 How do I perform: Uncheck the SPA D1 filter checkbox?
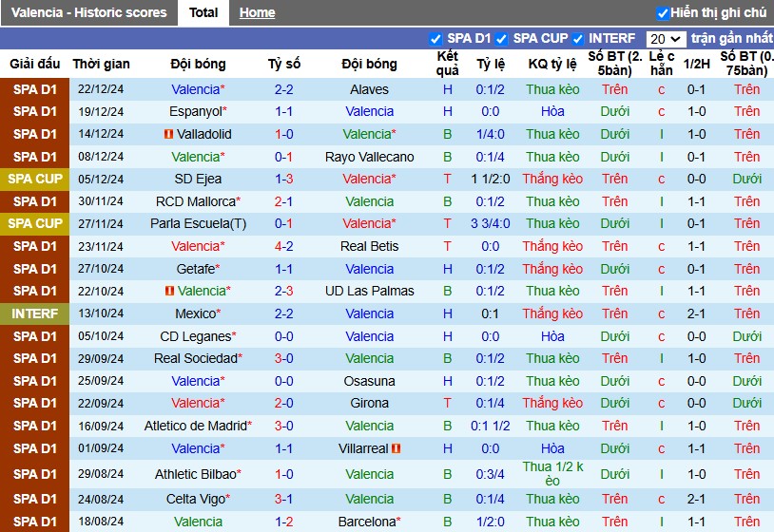435,38
